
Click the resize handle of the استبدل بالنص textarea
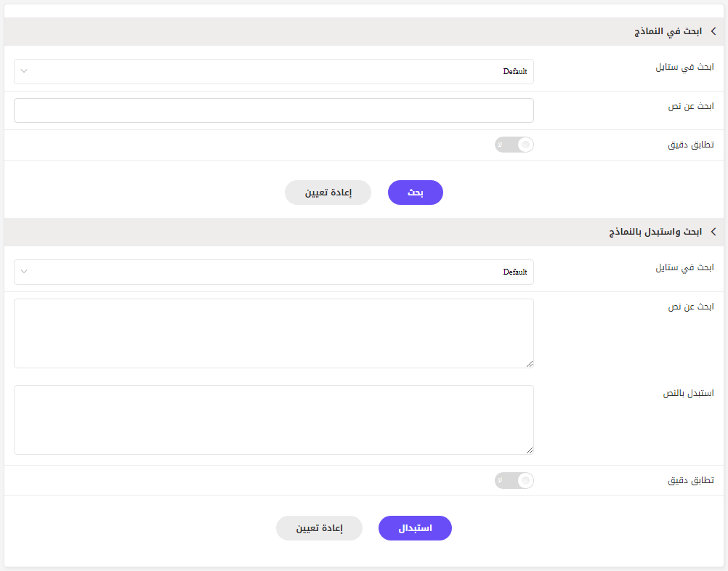coord(530,450)
